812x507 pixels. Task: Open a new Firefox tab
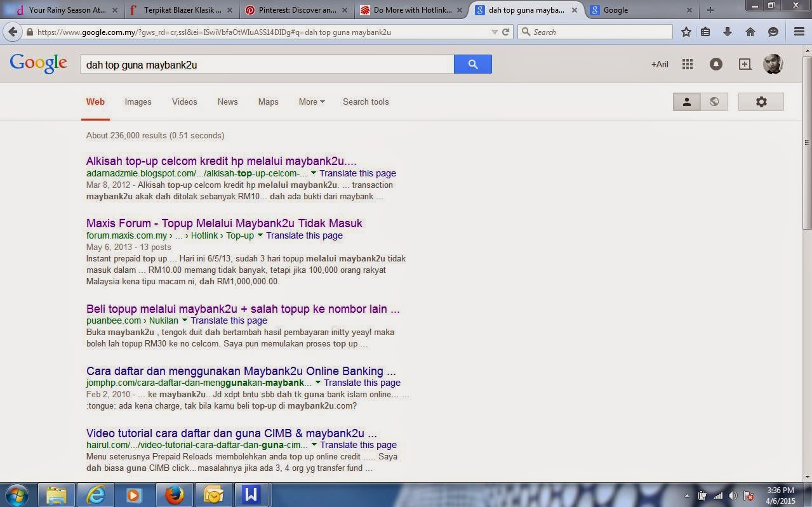click(x=710, y=10)
